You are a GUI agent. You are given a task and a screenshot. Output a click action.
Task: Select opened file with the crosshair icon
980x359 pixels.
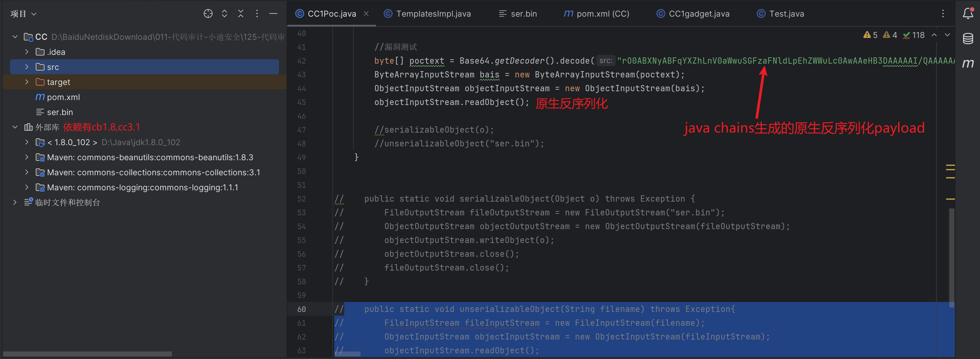208,13
